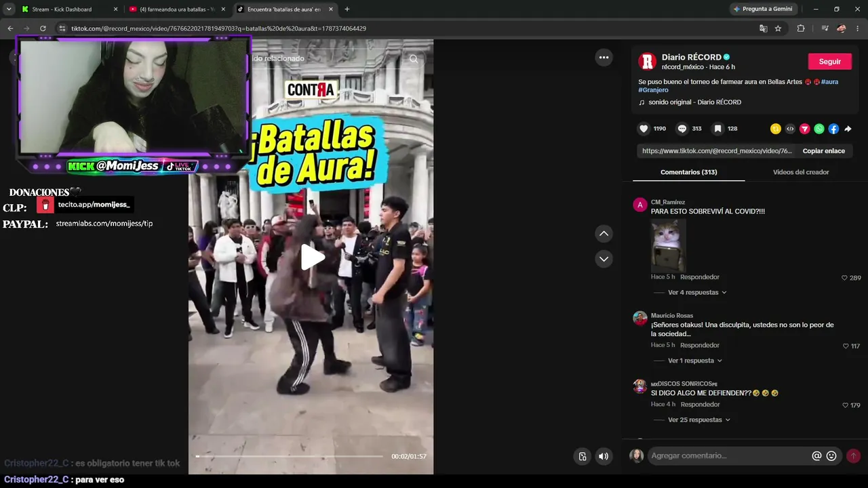The image size is (868, 488).
Task: Click the Pregunta a Gemini button
Action: click(763, 9)
